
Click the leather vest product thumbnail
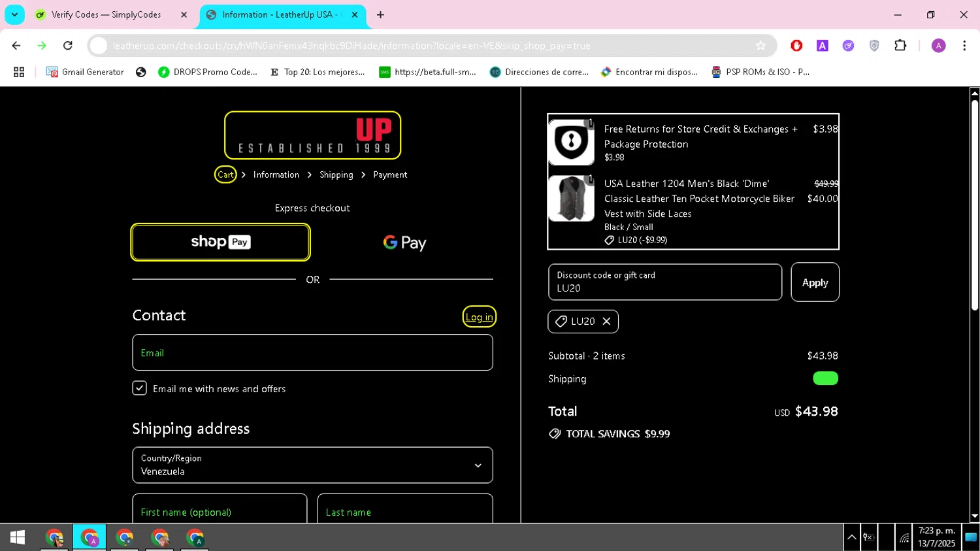coord(571,198)
